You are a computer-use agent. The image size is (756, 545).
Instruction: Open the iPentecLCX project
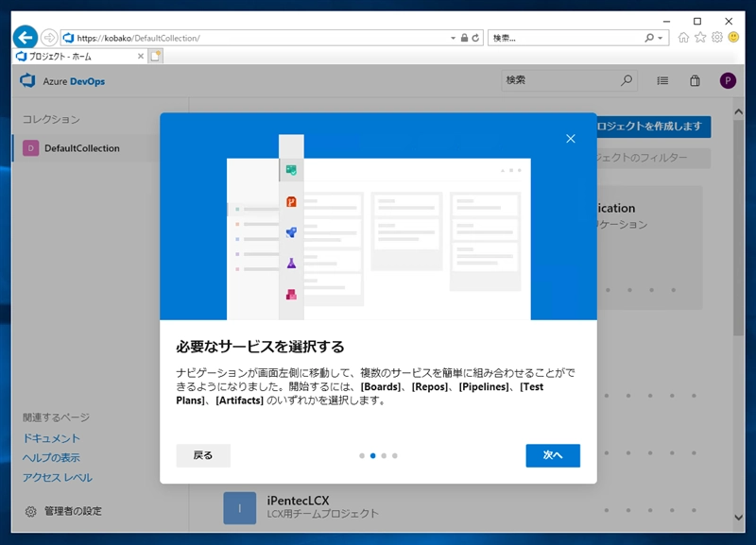click(x=298, y=501)
